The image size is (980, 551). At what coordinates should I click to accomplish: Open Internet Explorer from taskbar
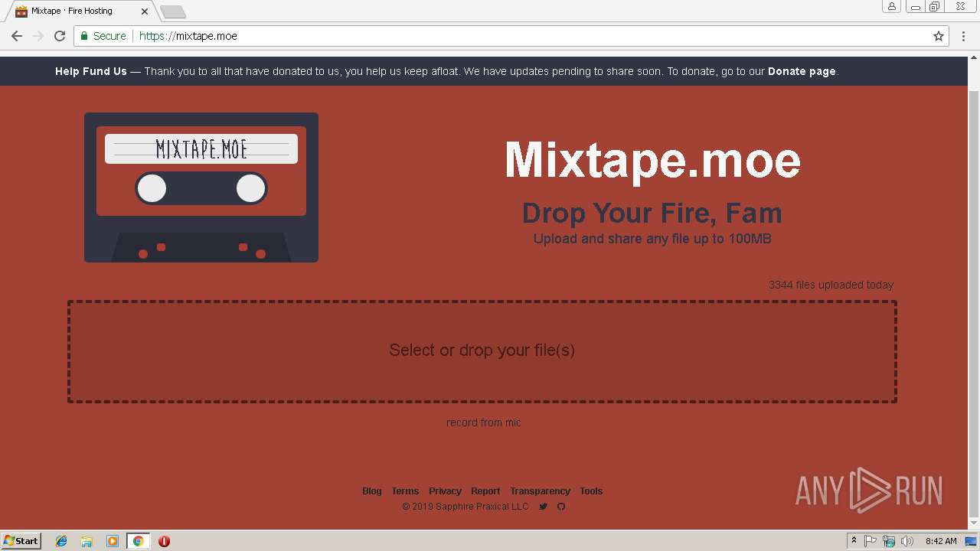coord(61,541)
